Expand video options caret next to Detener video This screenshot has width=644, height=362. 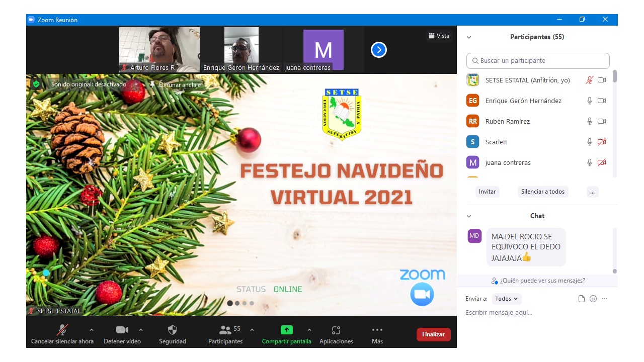(141, 330)
